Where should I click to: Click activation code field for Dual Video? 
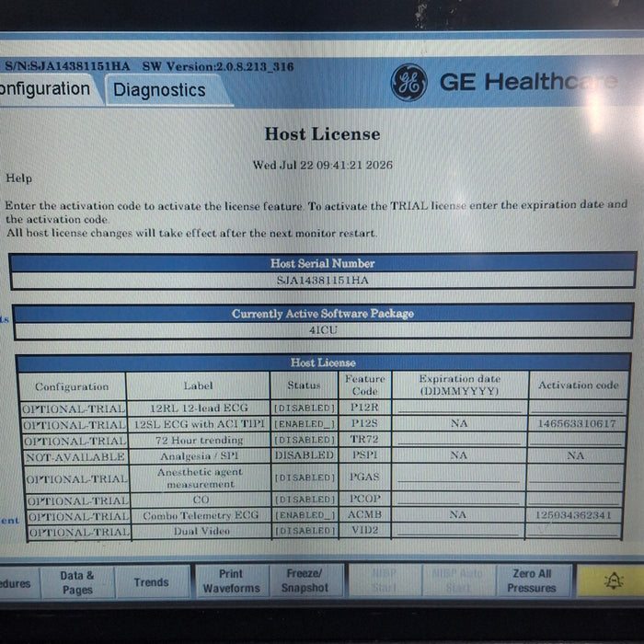[572, 530]
